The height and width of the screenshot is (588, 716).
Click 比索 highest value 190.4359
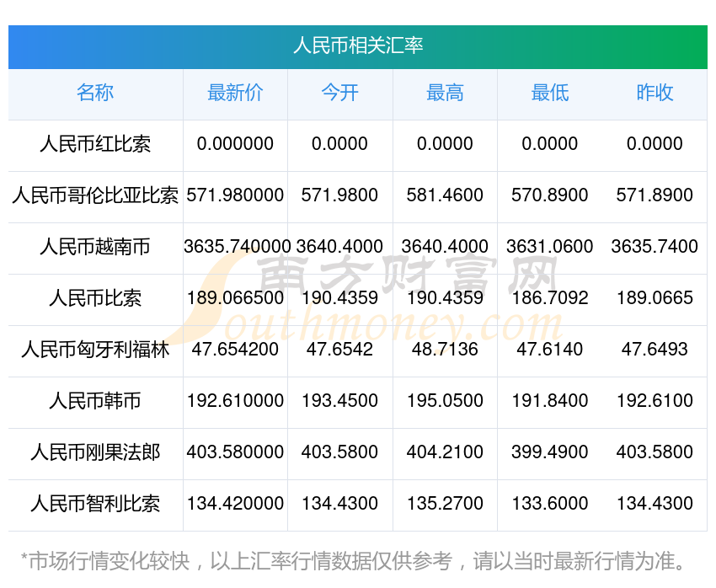pos(445,298)
